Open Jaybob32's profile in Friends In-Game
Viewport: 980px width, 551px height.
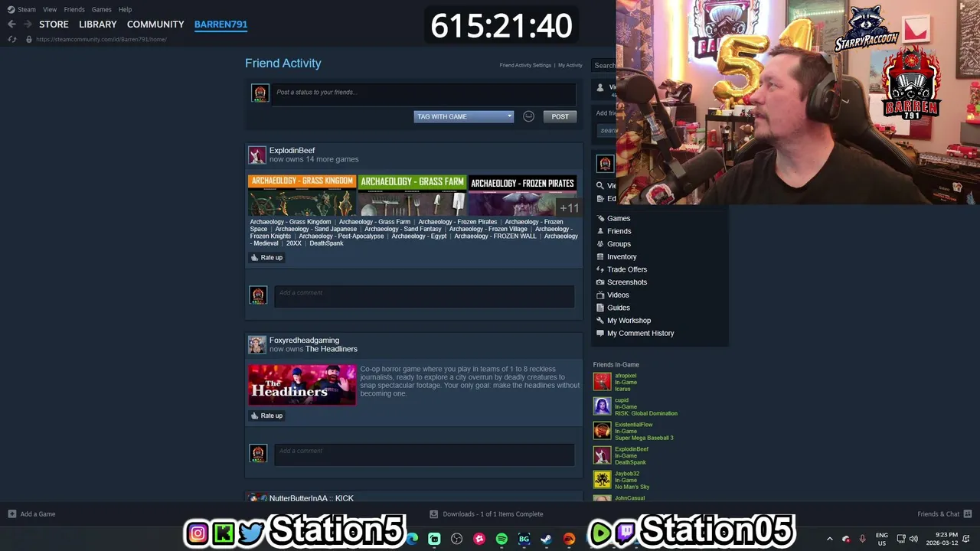coord(627,474)
